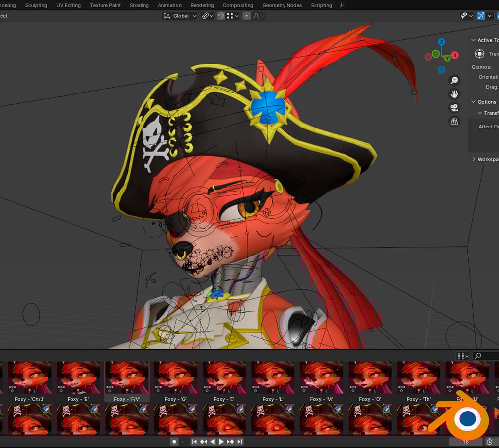
Task: Switch to Rendering workspace tab
Action: [202, 5]
